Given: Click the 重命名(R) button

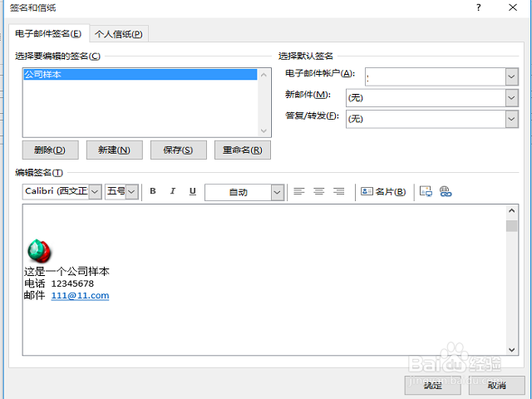Looking at the screenshot, I should [243, 150].
